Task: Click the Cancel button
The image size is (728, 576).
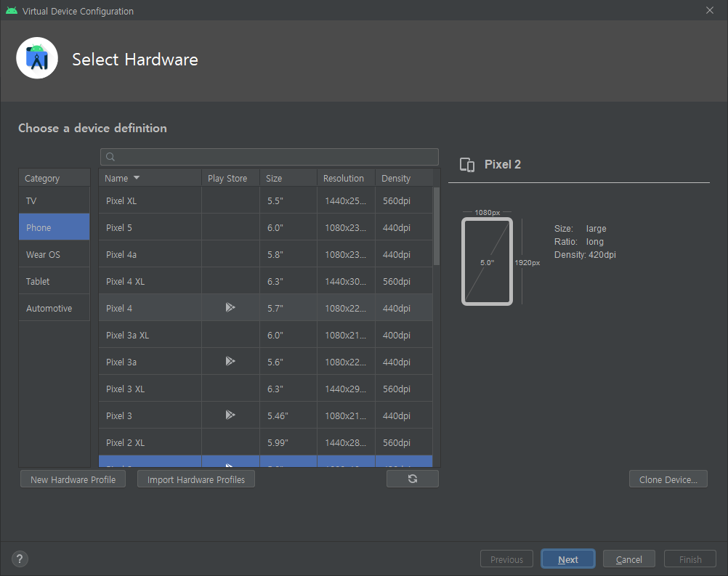Action: [x=629, y=559]
